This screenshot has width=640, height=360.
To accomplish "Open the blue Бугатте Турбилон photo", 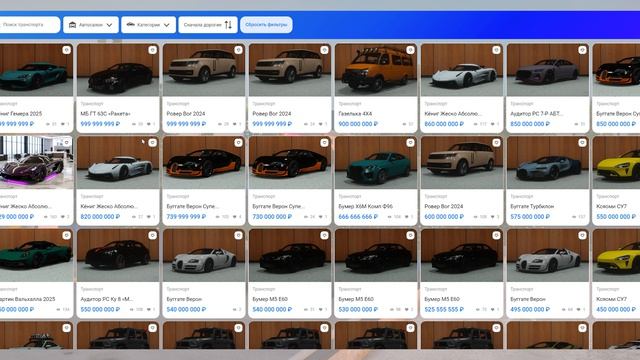I will pos(548,162).
